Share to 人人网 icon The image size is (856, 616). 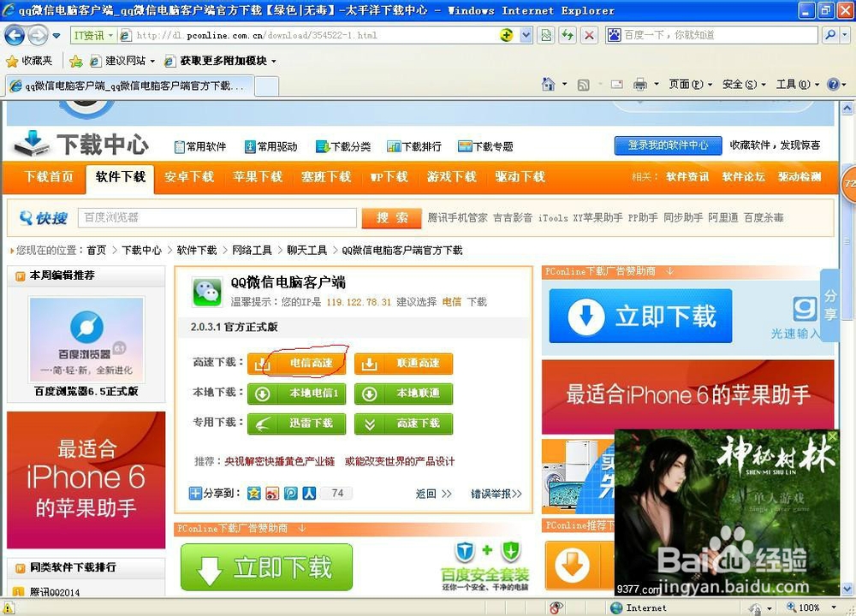[x=309, y=494]
